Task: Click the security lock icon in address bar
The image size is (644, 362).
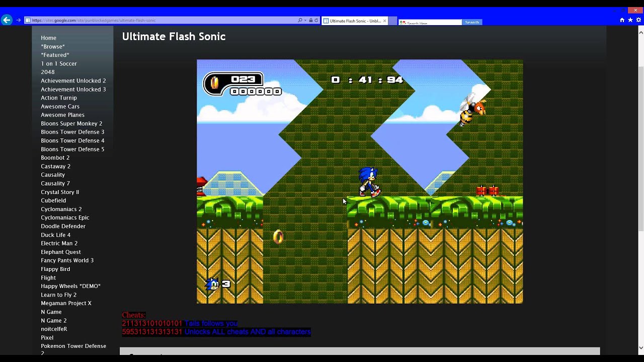Action: (311, 21)
